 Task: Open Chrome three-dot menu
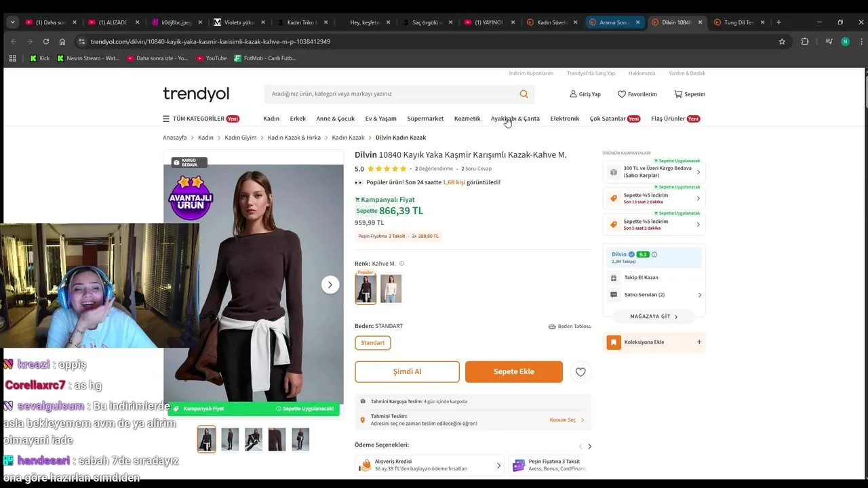tap(860, 41)
